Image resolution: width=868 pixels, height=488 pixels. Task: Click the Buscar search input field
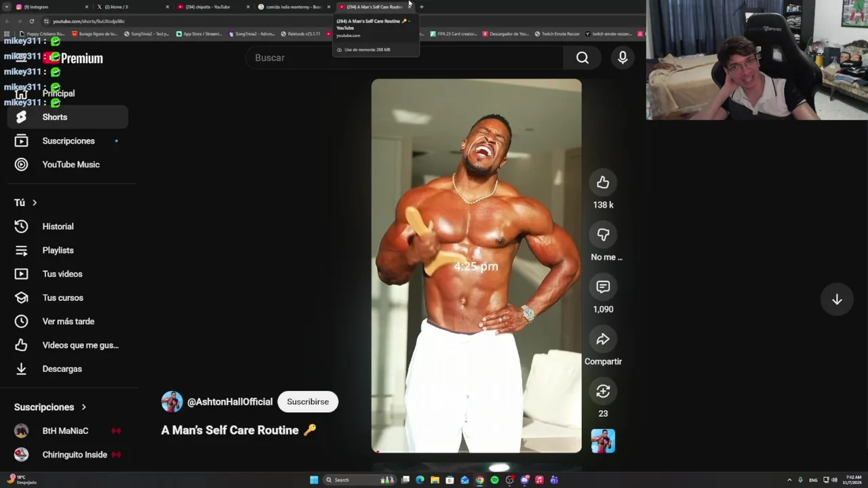tap(405, 58)
